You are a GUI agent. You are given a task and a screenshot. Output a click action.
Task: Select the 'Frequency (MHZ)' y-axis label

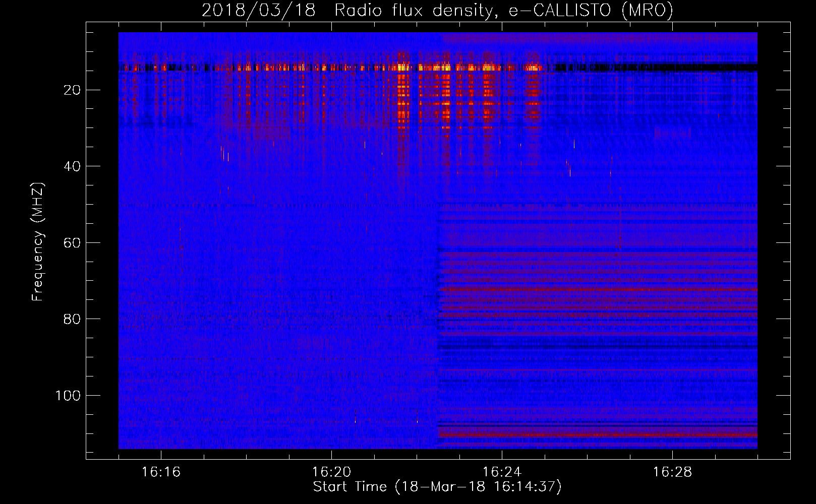[x=38, y=242]
